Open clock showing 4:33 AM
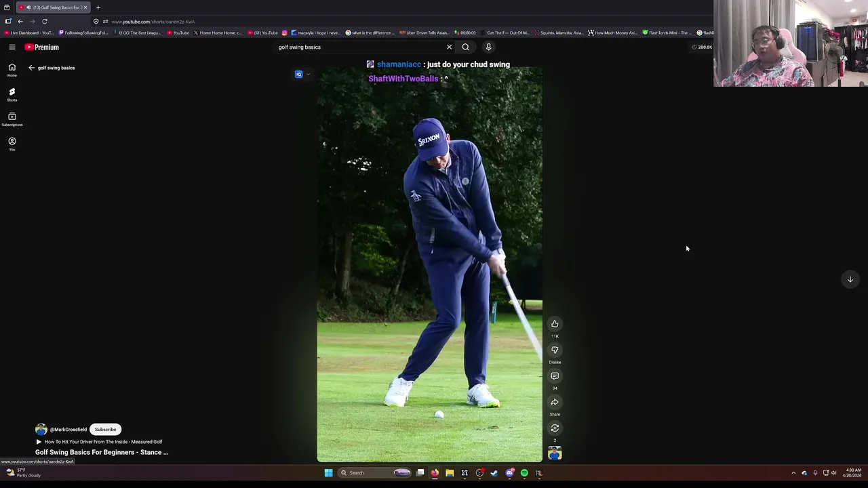The height and width of the screenshot is (488, 868). (854, 472)
